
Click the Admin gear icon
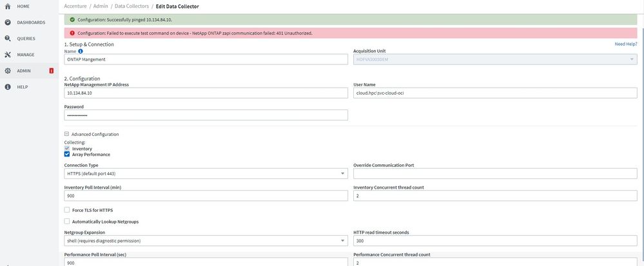pos(7,71)
